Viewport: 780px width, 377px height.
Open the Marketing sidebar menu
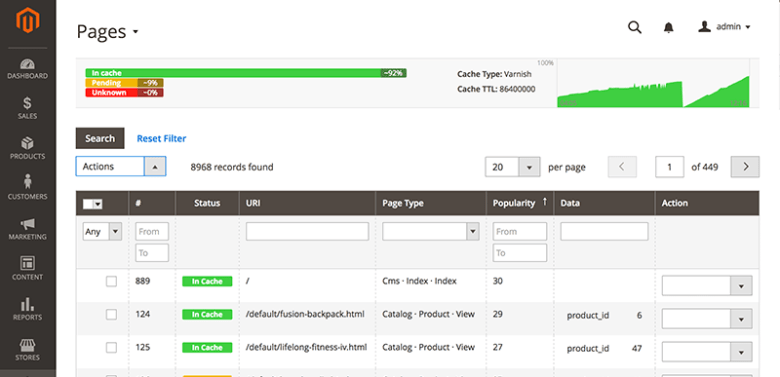tap(28, 229)
